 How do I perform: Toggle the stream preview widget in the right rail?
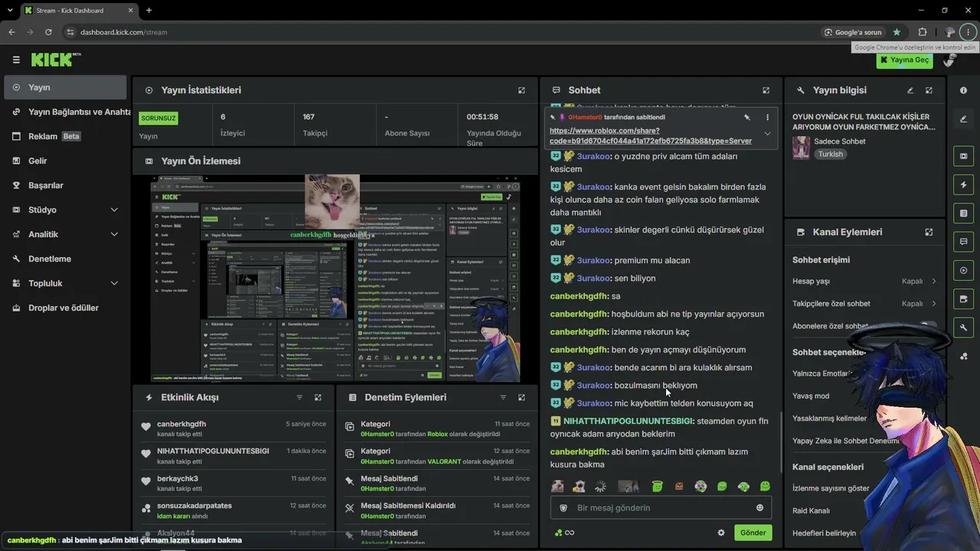point(963,156)
